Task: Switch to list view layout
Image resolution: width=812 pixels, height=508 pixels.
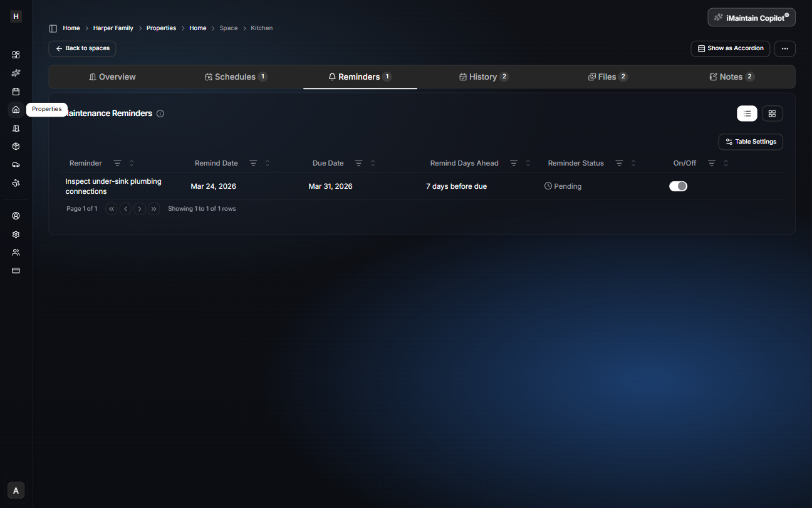Action: pos(747,114)
